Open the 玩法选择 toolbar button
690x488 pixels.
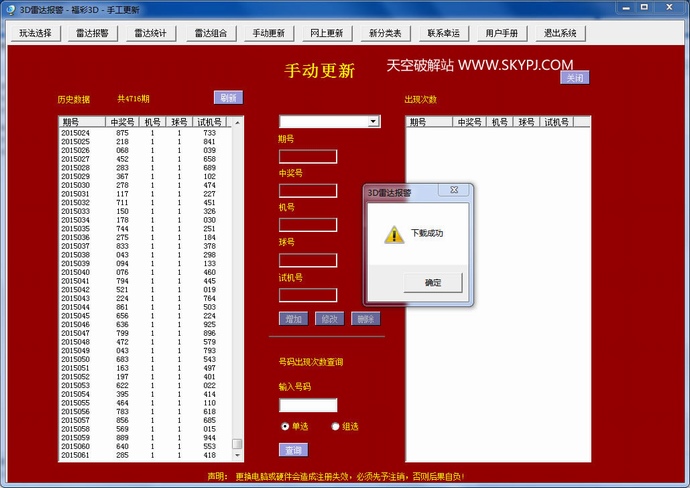pyautogui.click(x=35, y=33)
